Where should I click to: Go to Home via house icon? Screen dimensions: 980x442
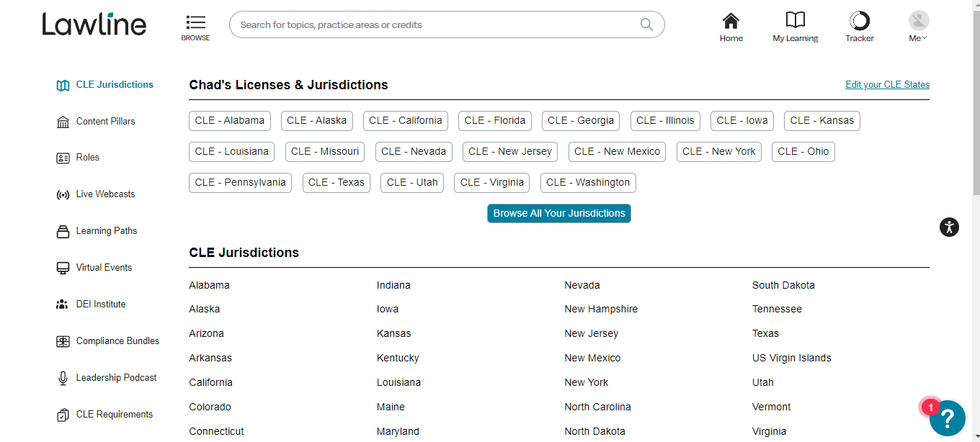[x=731, y=20]
